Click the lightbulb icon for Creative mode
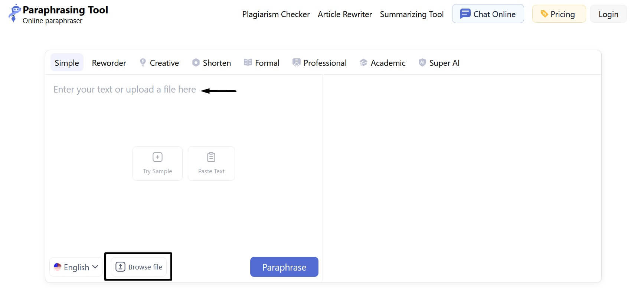The width and height of the screenshot is (644, 294). (143, 62)
